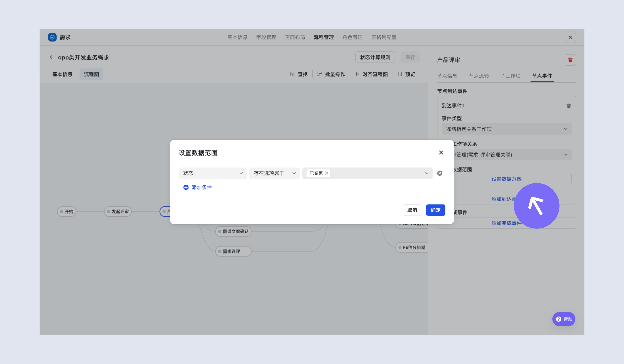
Task: Switch to 节点流转 panel tab
Action: tap(479, 76)
